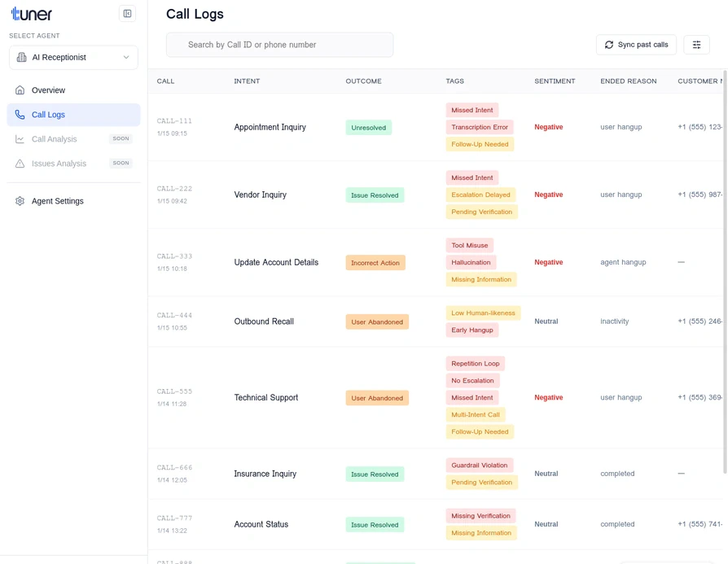The width and height of the screenshot is (728, 564).
Task: Click Negative sentiment for CALL-333
Action: coord(548,262)
